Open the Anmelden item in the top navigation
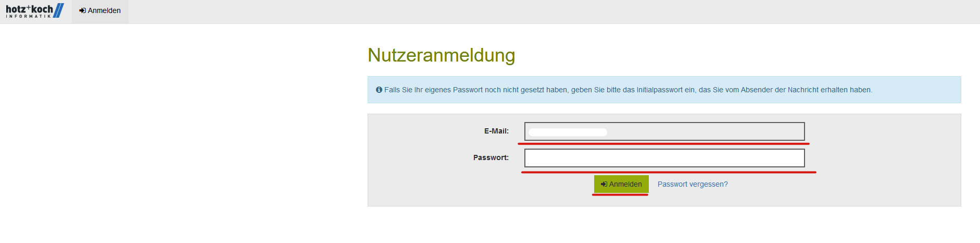 (x=100, y=10)
